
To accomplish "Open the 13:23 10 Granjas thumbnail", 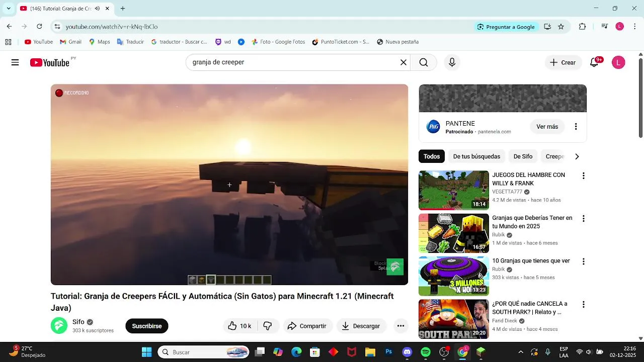I will click(454, 276).
